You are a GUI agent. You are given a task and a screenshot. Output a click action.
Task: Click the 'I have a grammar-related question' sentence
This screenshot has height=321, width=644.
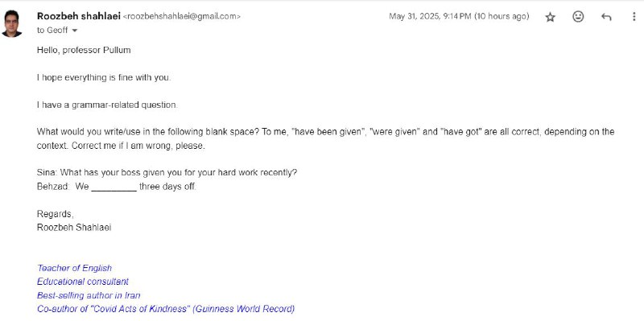point(107,105)
